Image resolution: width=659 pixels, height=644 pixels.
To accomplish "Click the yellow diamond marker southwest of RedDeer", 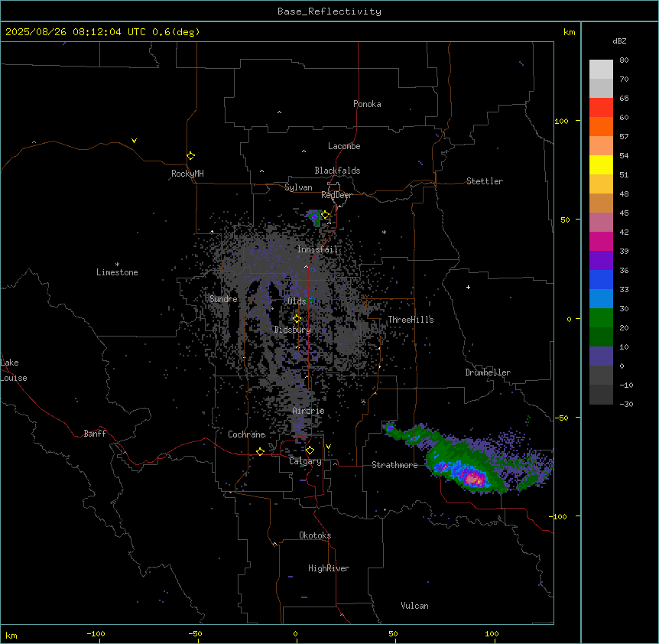I will click(x=326, y=215).
